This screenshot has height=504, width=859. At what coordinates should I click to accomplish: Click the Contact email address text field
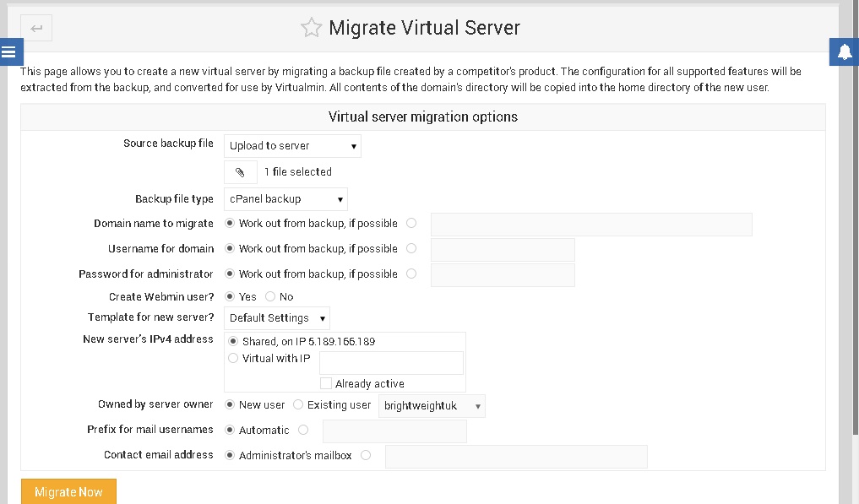point(516,457)
